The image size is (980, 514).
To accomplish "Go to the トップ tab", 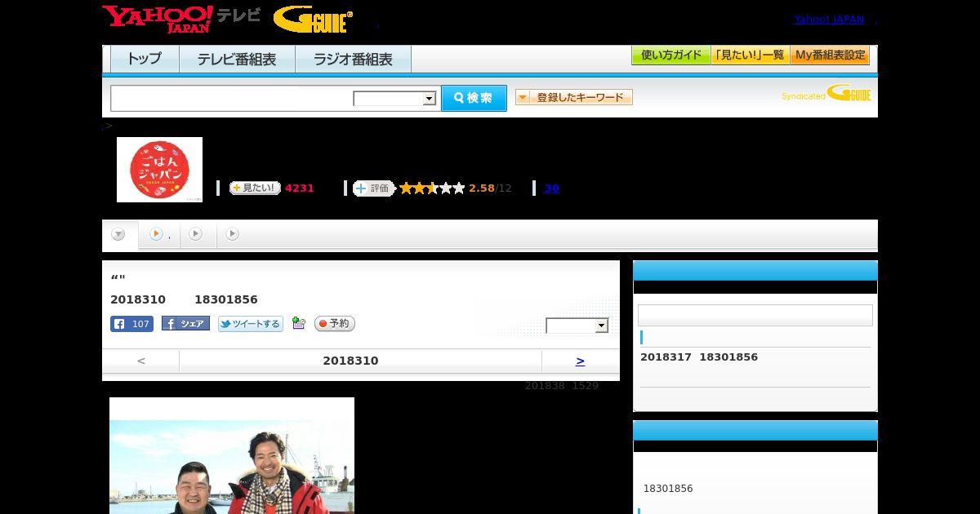I will [x=145, y=60].
